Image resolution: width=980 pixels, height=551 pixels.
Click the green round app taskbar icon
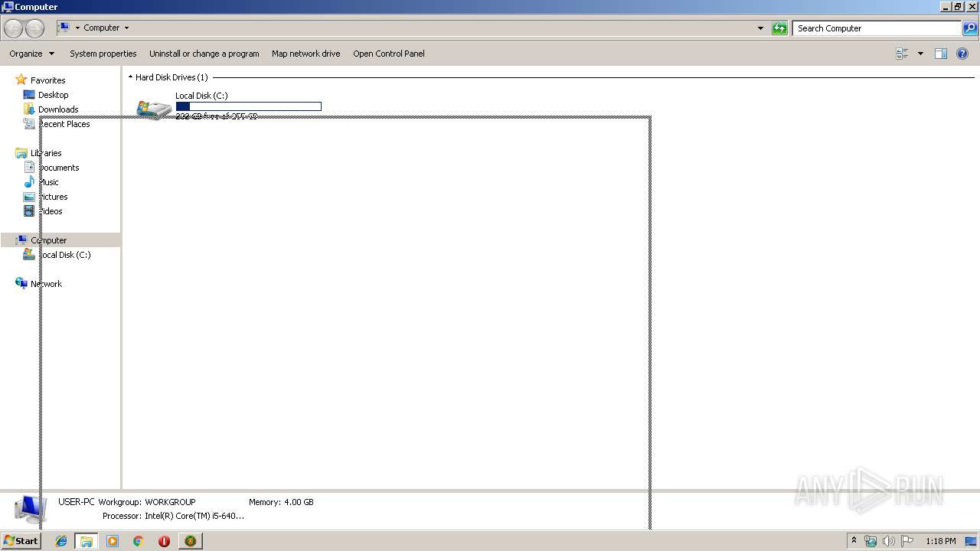(x=190, y=541)
